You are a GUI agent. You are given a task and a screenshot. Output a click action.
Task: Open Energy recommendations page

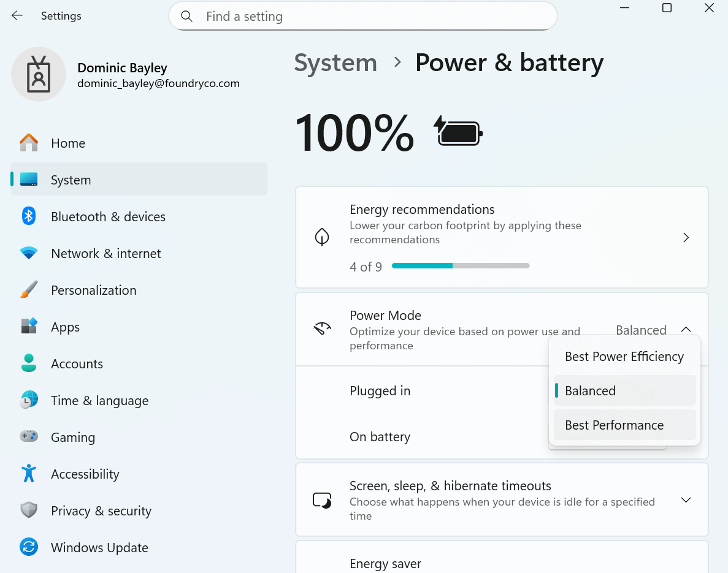pos(686,237)
